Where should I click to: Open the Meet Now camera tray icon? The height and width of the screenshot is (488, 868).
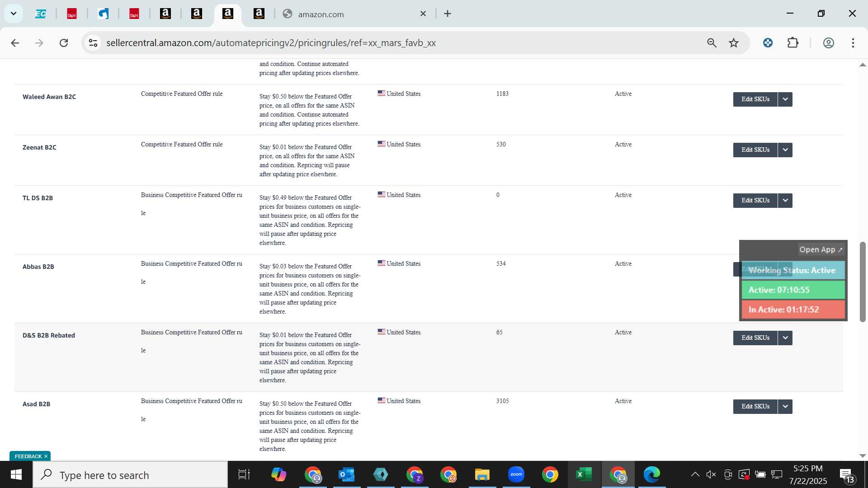[728, 474]
